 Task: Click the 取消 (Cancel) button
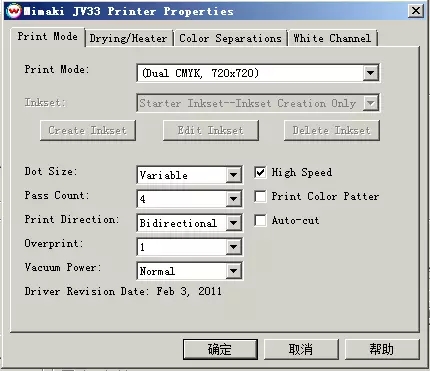click(301, 349)
